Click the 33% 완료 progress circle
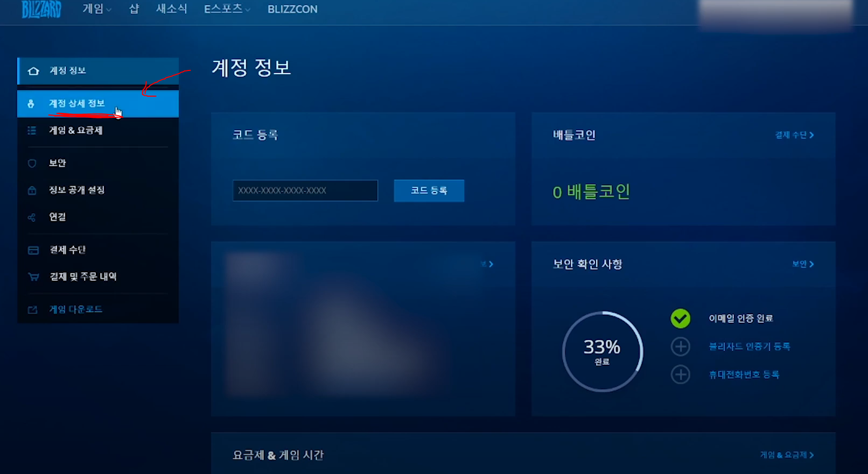The image size is (868, 474). tap(603, 351)
